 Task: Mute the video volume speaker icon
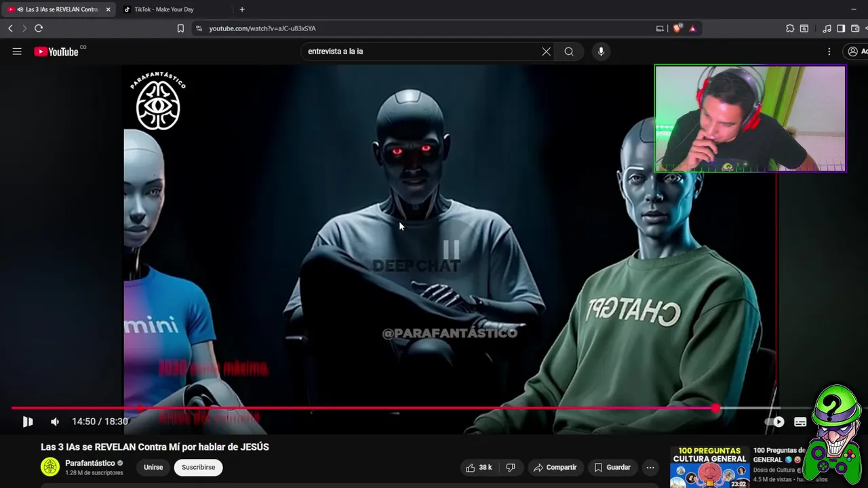point(55,422)
